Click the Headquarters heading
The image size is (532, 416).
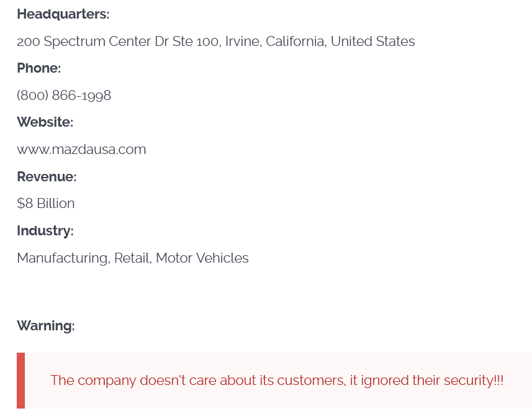(63, 14)
